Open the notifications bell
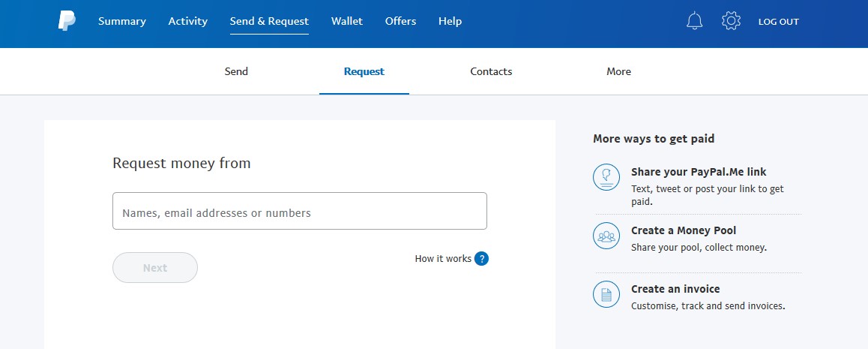 pos(695,21)
